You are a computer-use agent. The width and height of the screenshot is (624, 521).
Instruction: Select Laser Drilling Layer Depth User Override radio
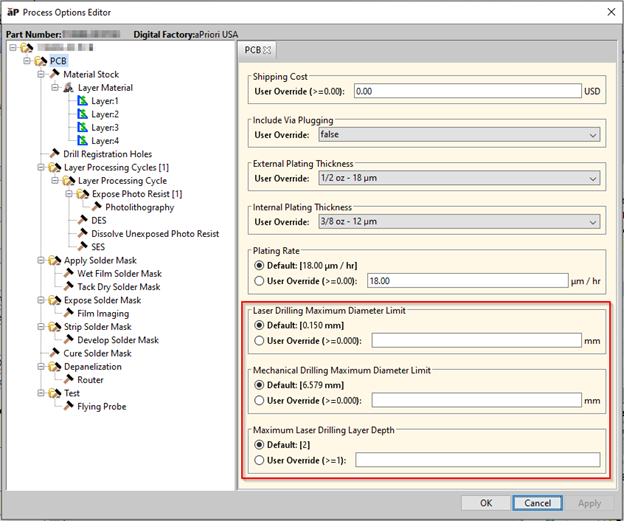coord(259,460)
